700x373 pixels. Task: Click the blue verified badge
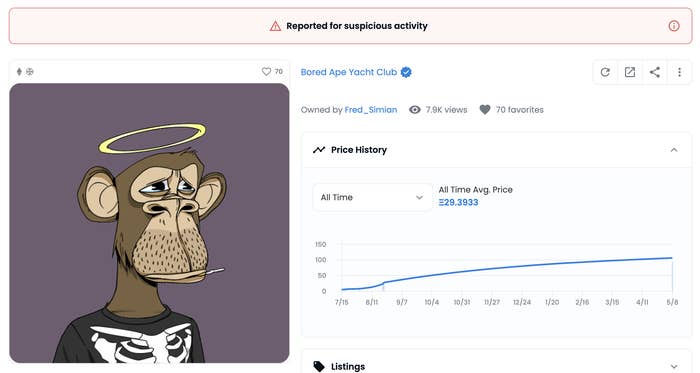406,72
